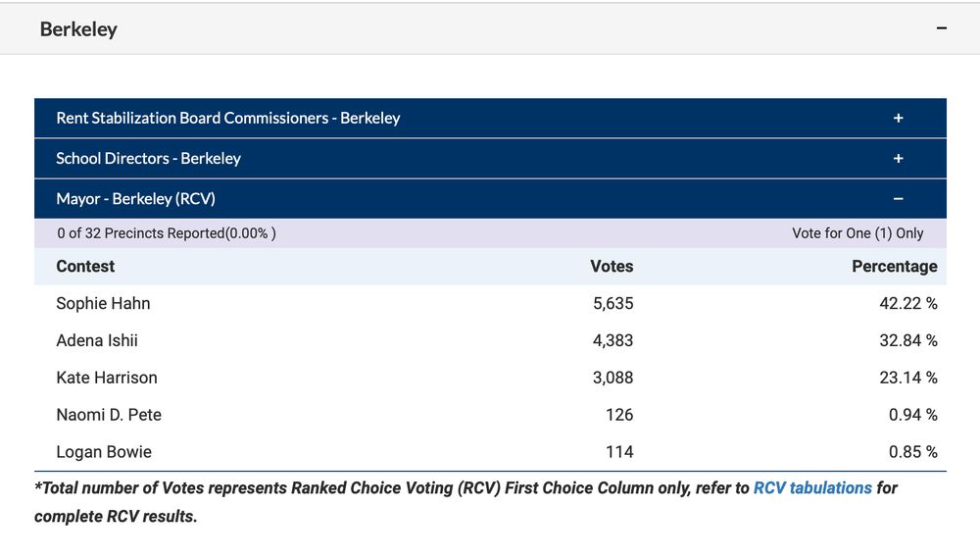Viewport: 980px width, 557px height.
Task: Select the Mayor - Berkeley (RCV) title
Action: 135,199
